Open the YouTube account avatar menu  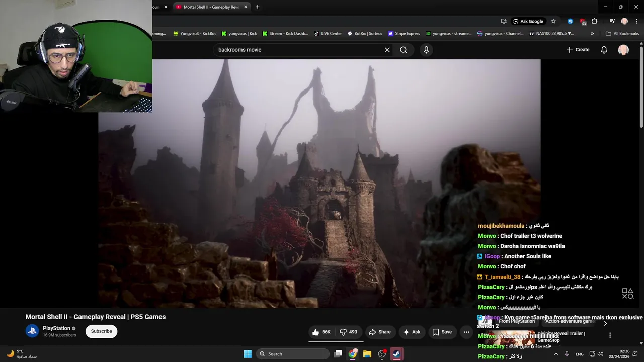point(623,50)
